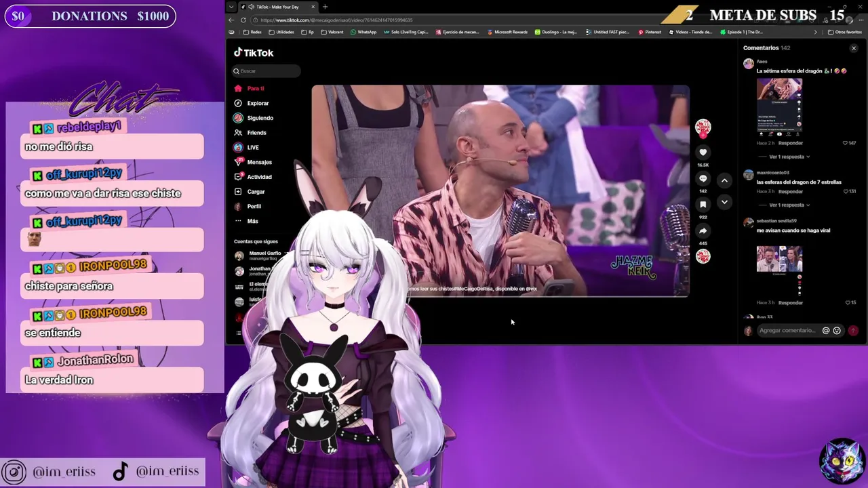This screenshot has height=488, width=868.
Task: Expand replies under Aaes's comment
Action: click(x=789, y=157)
